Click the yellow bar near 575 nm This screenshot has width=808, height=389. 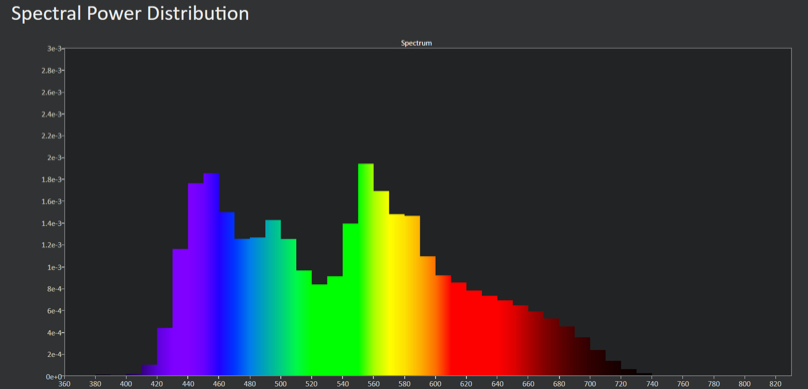coord(397,295)
